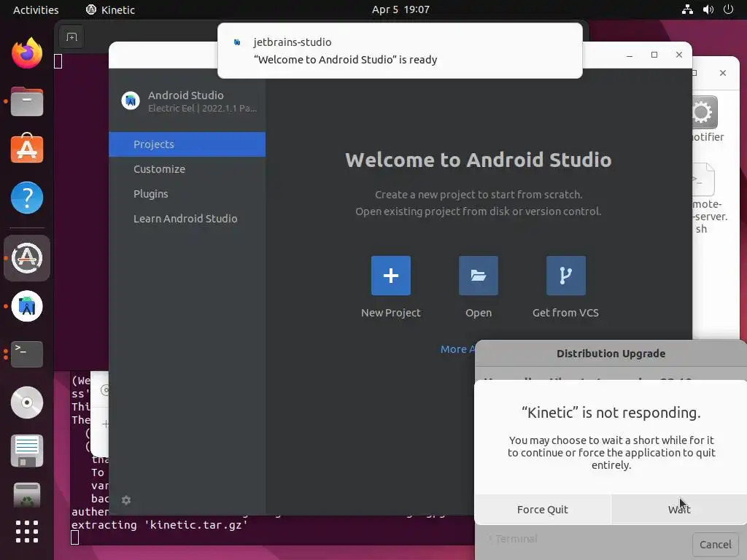Open the Kinetic app menu in top bar
The image size is (747, 560).
111,10
